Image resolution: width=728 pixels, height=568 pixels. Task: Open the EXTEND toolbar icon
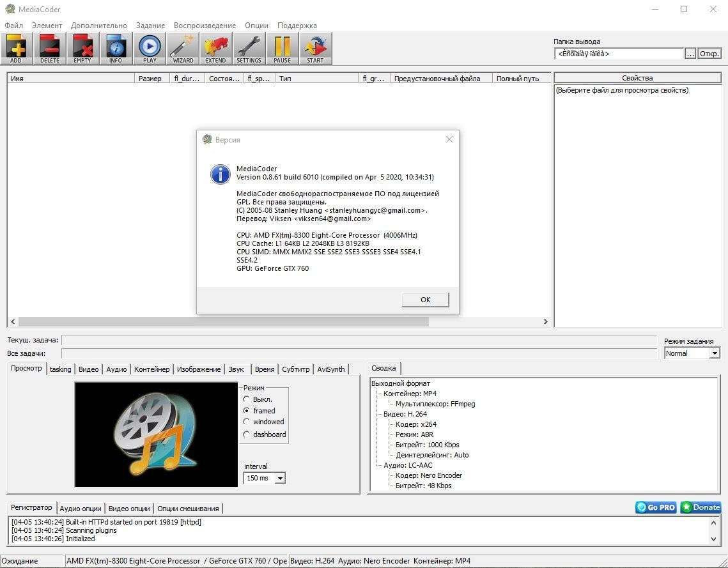216,49
